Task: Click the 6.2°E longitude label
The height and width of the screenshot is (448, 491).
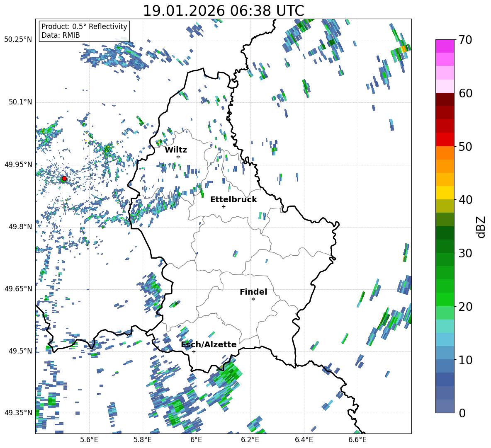Action: tap(250, 440)
